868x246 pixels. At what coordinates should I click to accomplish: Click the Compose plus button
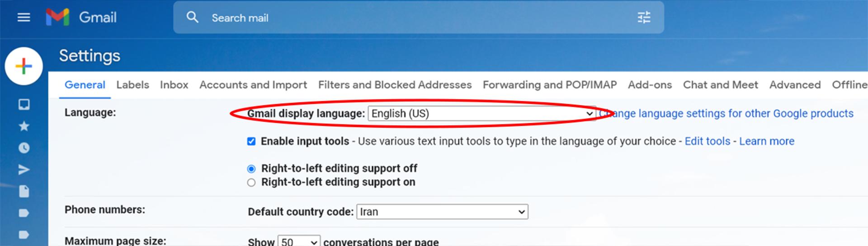(24, 66)
